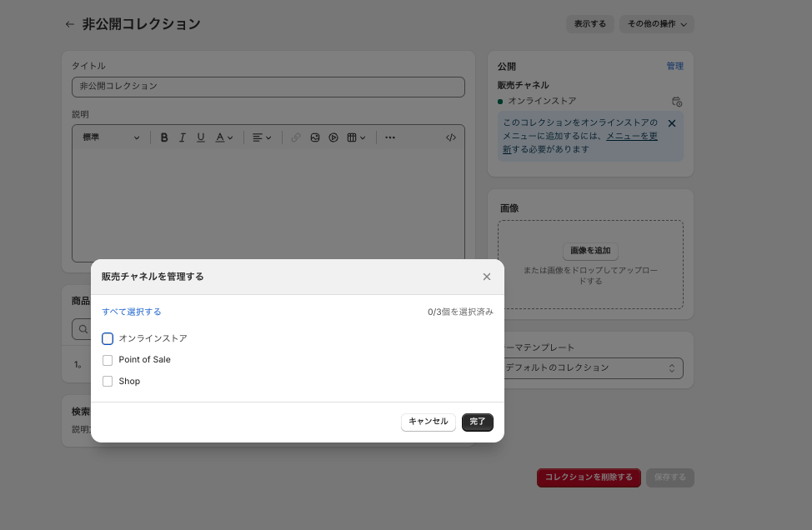The height and width of the screenshot is (530, 812).
Task: Click the insert video icon
Action: pos(333,137)
